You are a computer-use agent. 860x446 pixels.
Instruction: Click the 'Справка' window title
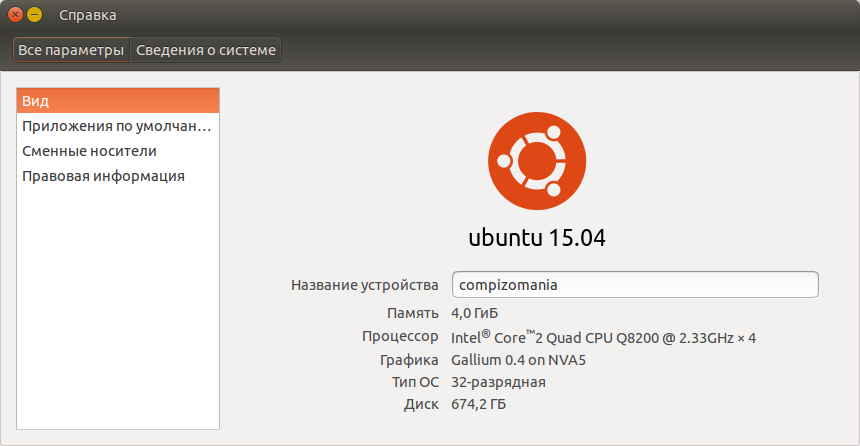[88, 15]
